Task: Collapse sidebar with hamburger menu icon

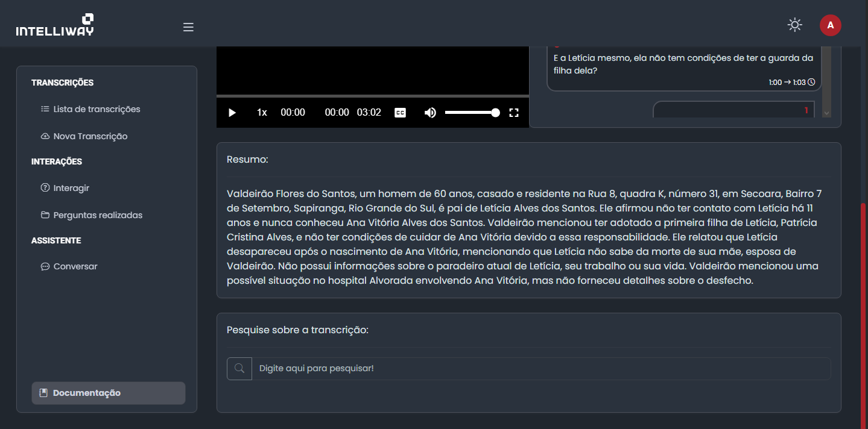Action: tap(188, 27)
